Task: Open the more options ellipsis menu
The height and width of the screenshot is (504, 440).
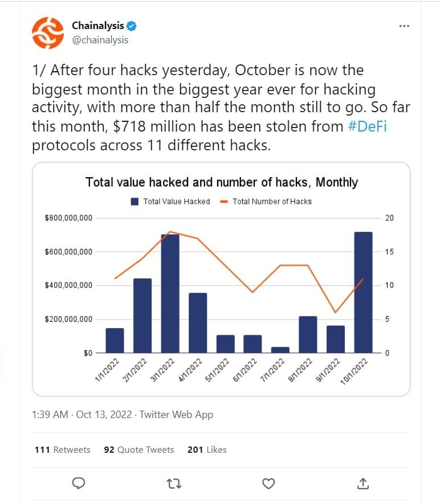Action: click(404, 25)
